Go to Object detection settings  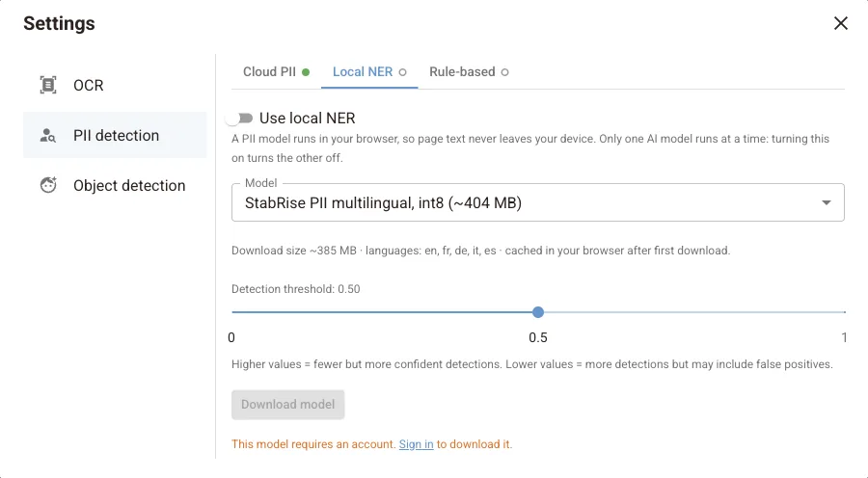(115, 185)
